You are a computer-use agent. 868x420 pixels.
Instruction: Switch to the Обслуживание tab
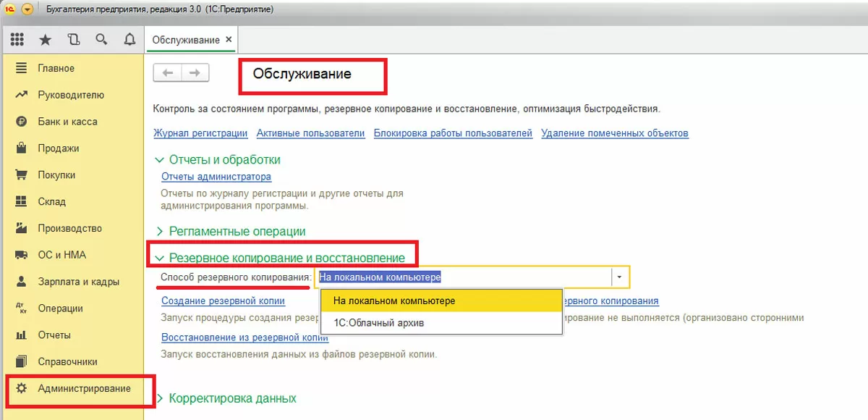186,40
